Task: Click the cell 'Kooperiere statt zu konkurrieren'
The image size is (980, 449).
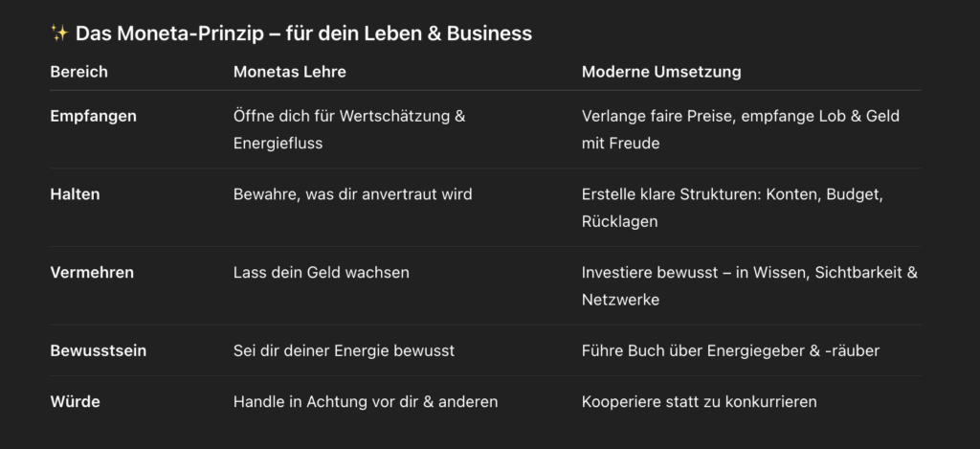Action: (699, 402)
